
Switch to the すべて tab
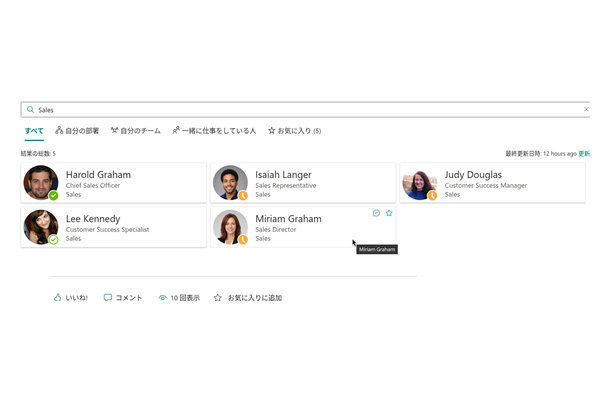pos(34,131)
